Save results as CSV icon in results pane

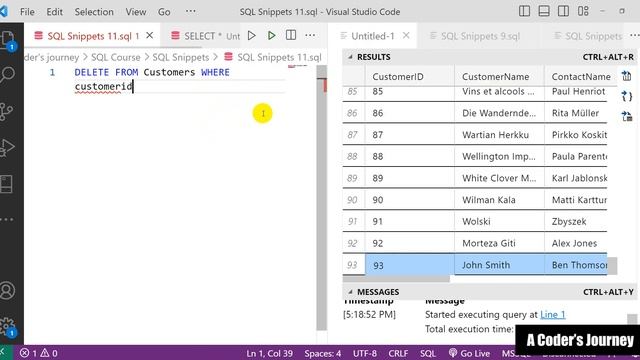[x=627, y=76]
